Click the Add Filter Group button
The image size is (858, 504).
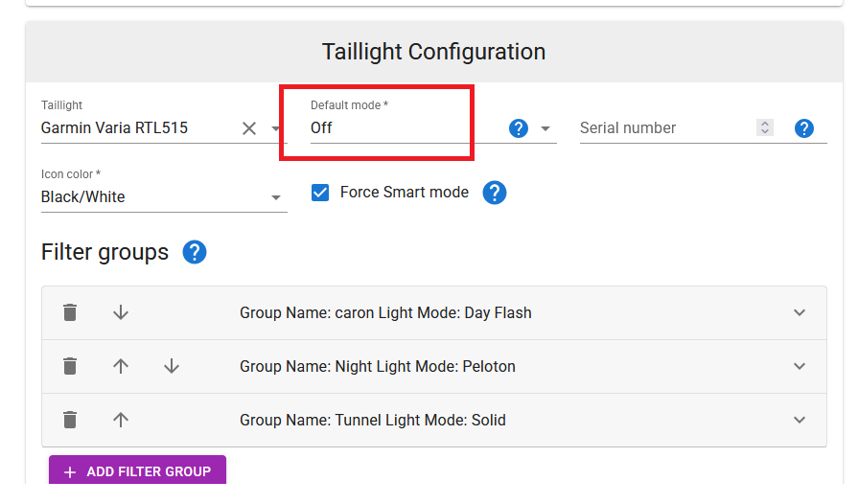(137, 471)
